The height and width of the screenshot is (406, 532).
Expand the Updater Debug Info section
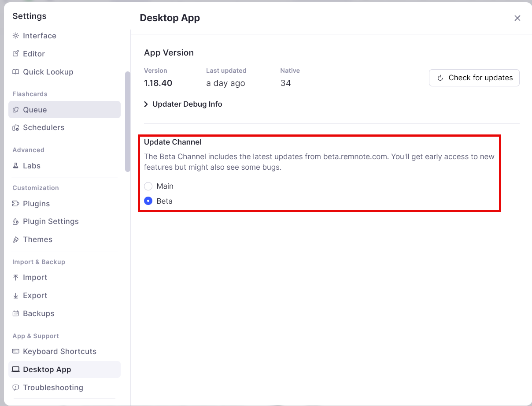point(183,104)
